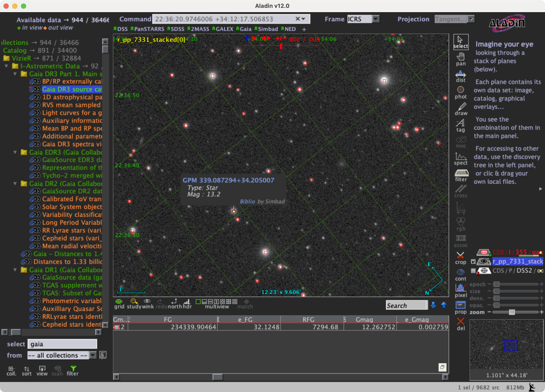This screenshot has width=545, height=392.
Task: Toggle the coordinate grid button
Action: click(119, 304)
